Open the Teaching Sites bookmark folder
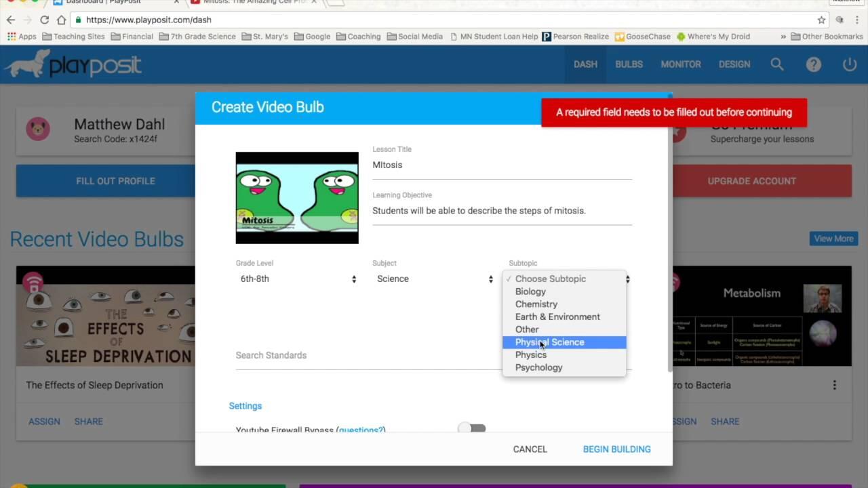 (73, 37)
